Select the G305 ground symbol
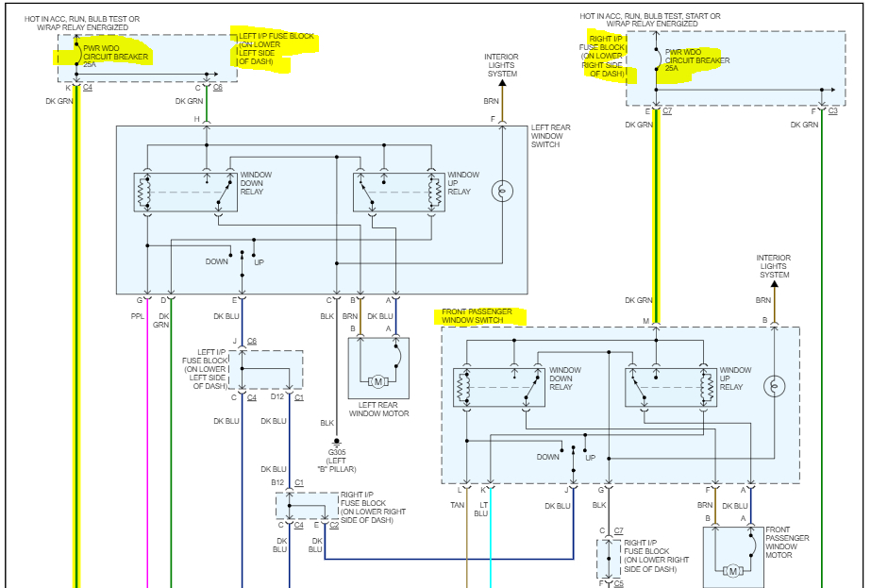 coord(336,443)
